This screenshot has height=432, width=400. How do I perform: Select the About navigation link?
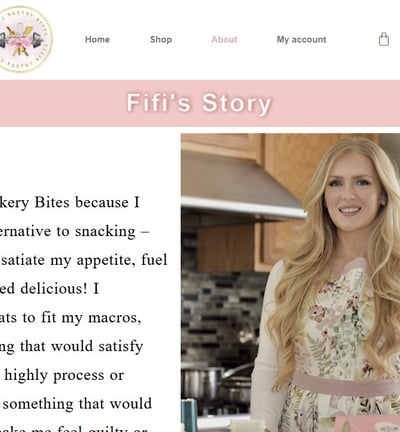pyautogui.click(x=224, y=39)
